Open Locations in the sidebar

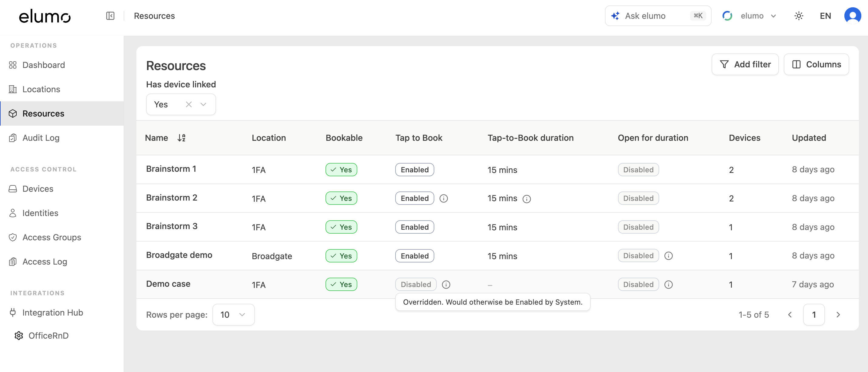(62, 90)
